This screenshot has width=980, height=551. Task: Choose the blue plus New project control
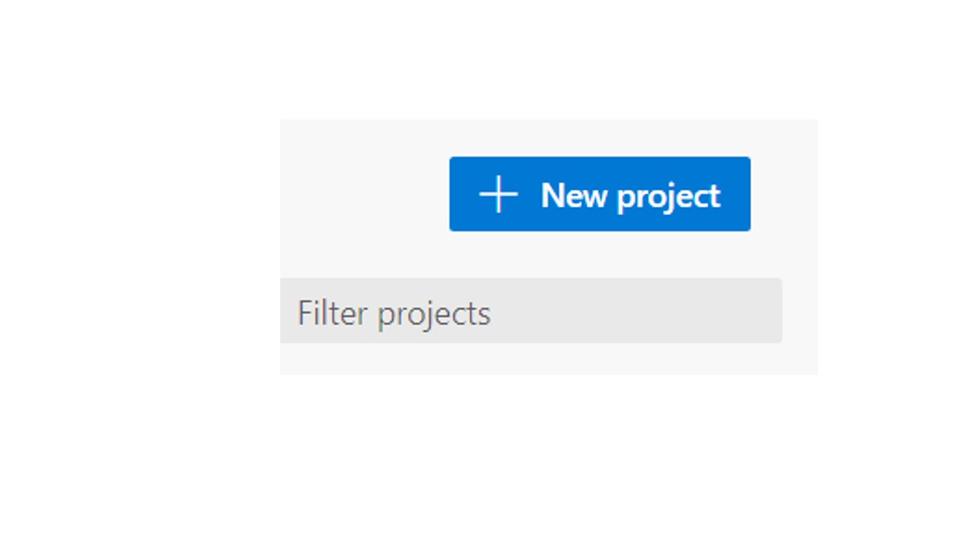click(599, 194)
